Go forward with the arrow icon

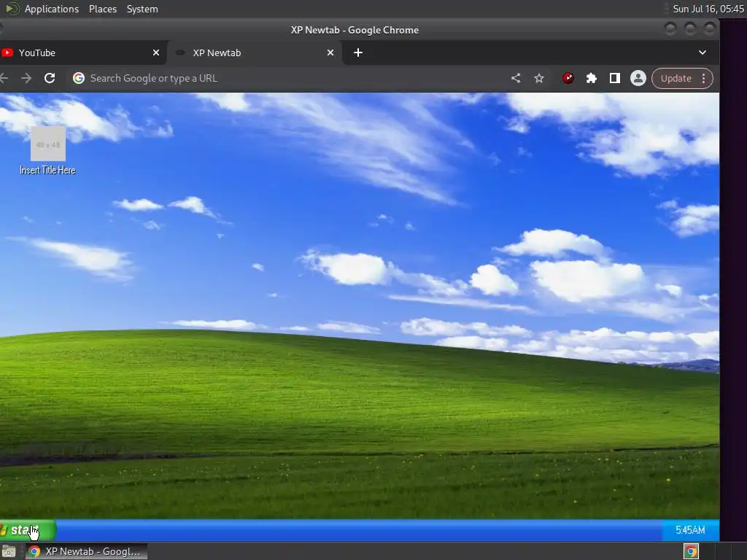(x=26, y=78)
